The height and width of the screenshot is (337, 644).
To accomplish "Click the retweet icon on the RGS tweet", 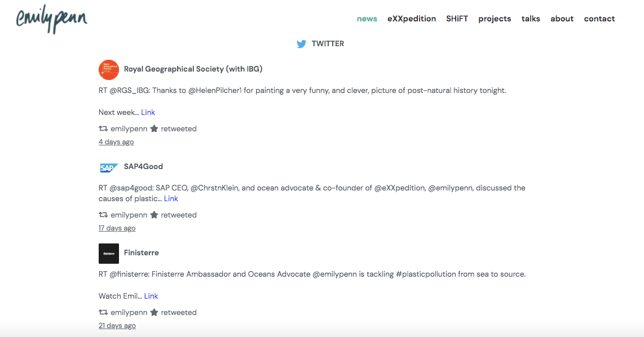I will [x=103, y=128].
